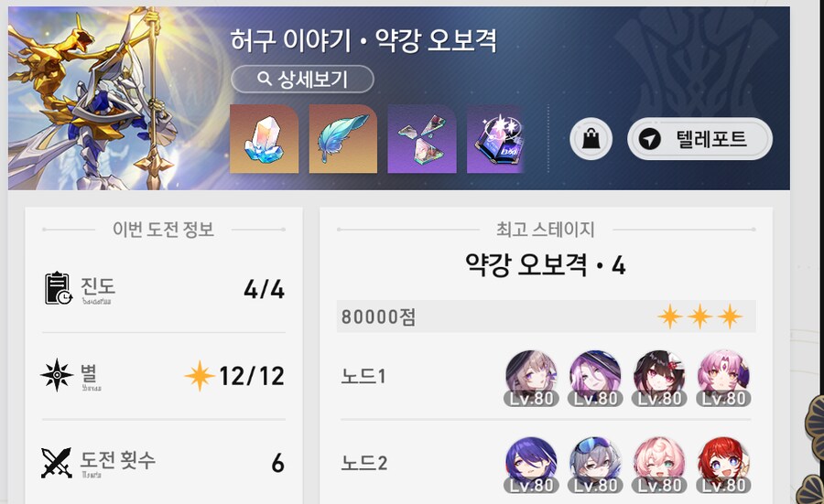Select the blue feather reward icon

(x=343, y=139)
